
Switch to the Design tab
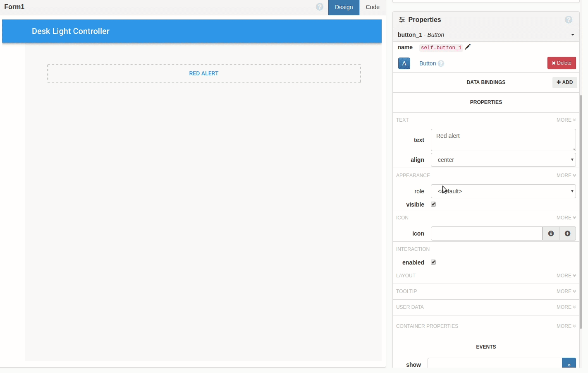(344, 7)
